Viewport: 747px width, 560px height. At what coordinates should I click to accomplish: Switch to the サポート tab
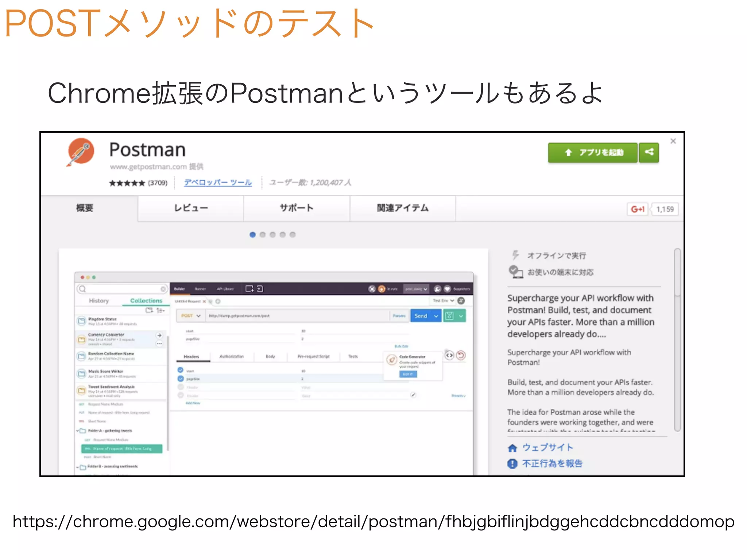pos(297,208)
